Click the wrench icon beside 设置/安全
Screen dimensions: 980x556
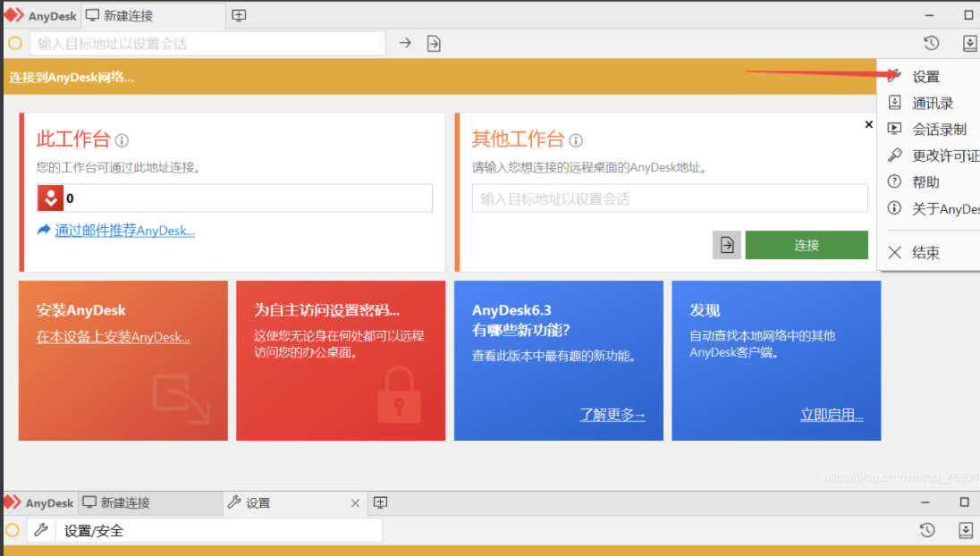[41, 530]
